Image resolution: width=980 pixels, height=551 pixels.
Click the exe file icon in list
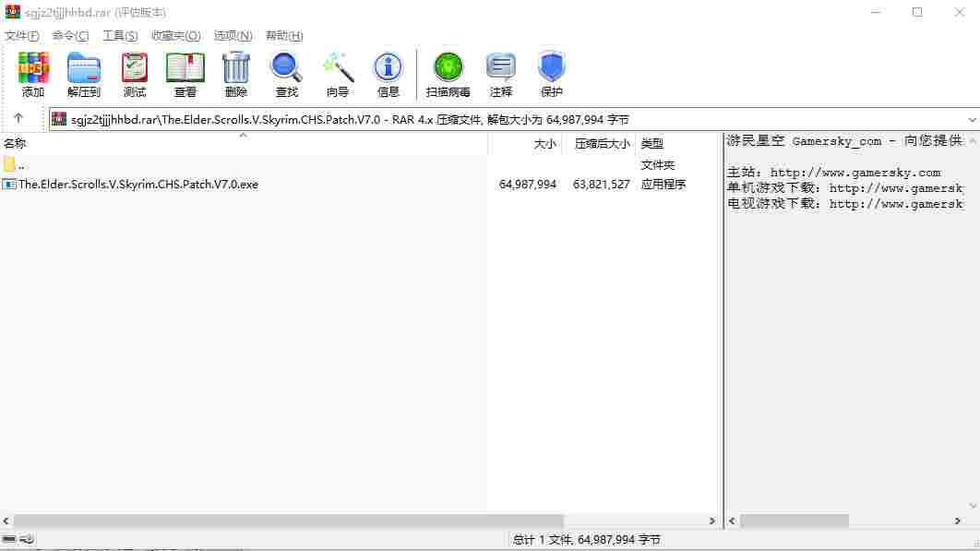tap(8, 185)
